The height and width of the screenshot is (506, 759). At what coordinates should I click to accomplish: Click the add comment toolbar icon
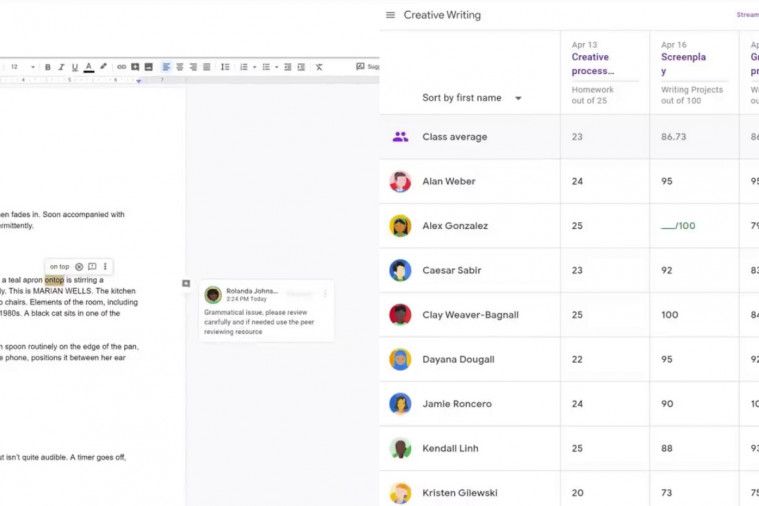[x=135, y=67]
